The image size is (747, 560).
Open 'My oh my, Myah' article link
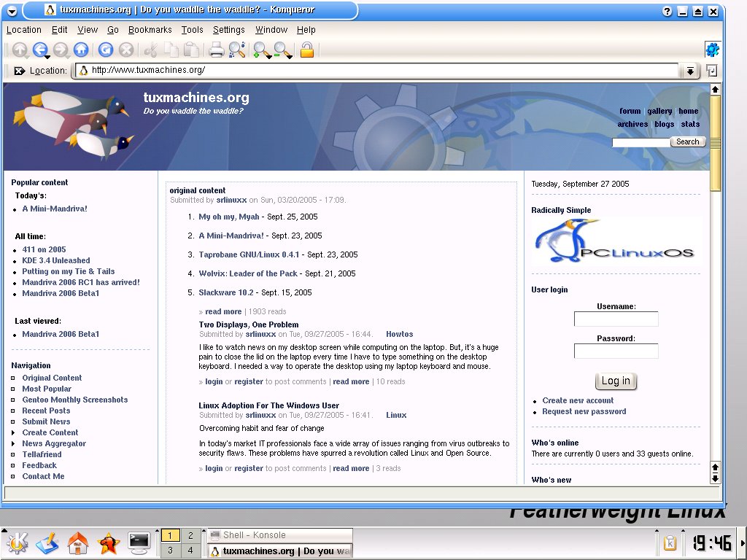tap(228, 217)
